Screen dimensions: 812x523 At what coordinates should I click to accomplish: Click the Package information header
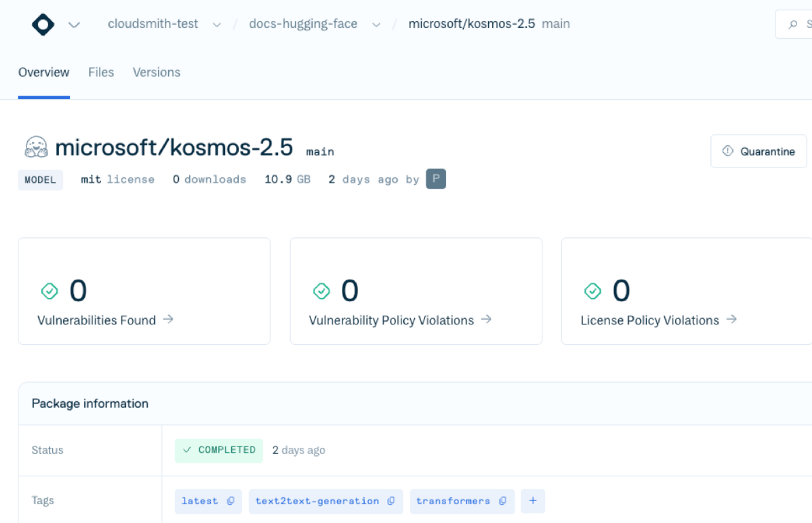pos(90,403)
